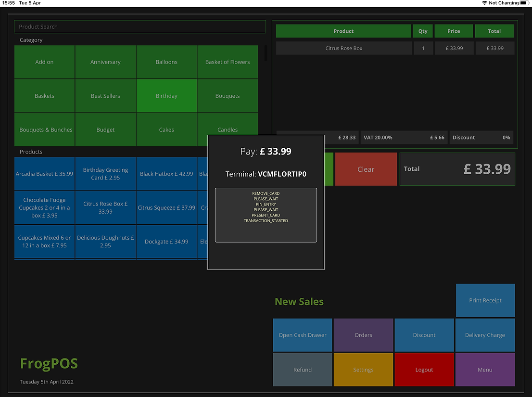The image size is (532, 397).
Task: Add Citrus Squeeze £37.99 to basket
Action: [166, 208]
